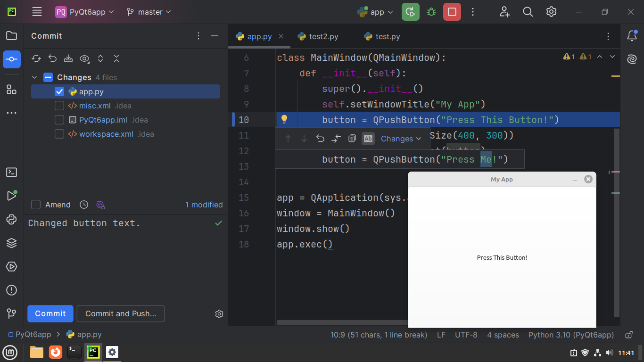Open the master branch dropdown

(x=149, y=12)
